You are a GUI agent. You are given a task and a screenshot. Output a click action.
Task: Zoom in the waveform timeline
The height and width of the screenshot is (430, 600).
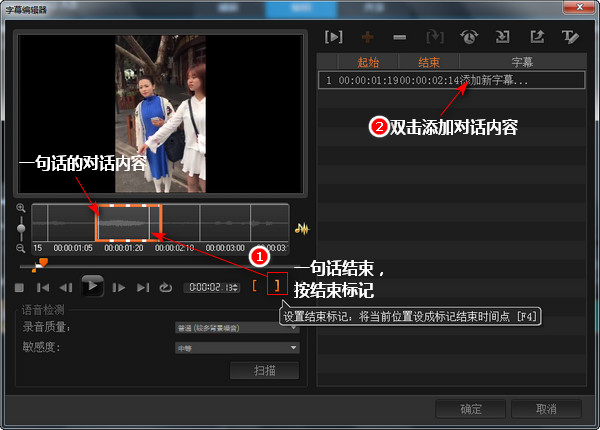[x=21, y=208]
